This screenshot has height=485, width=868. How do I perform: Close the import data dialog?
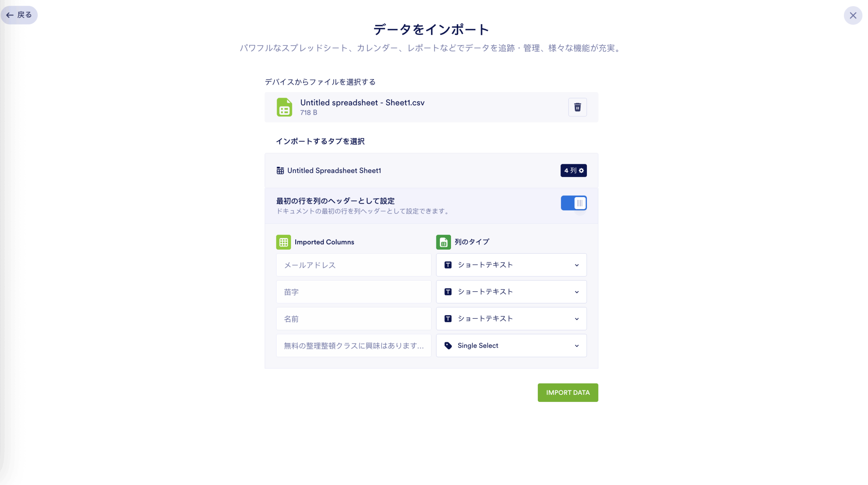[853, 16]
